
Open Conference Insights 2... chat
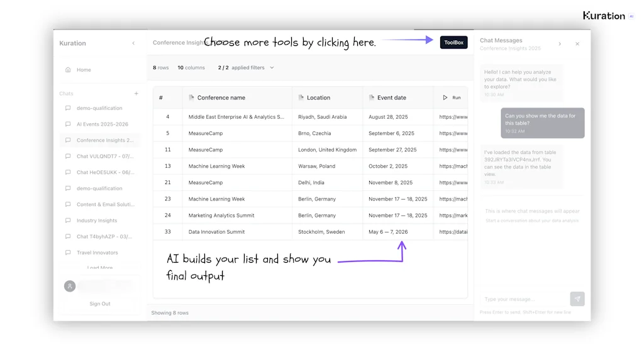click(100, 140)
